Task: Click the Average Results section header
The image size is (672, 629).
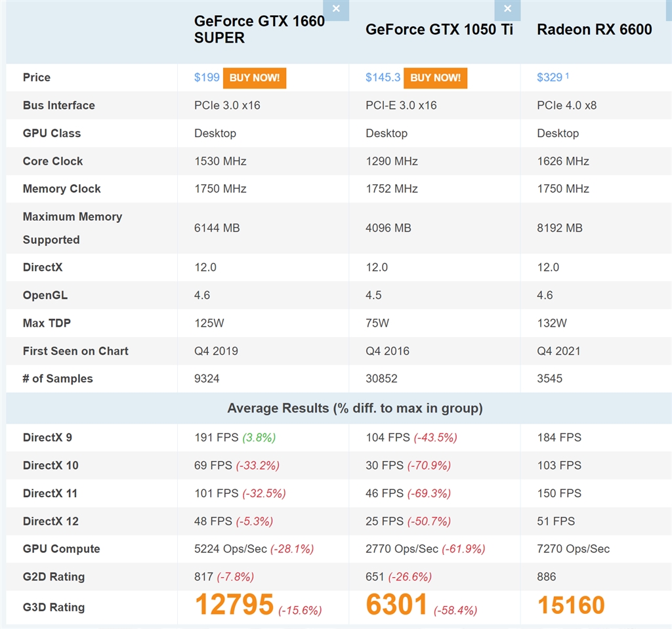Action: point(355,408)
